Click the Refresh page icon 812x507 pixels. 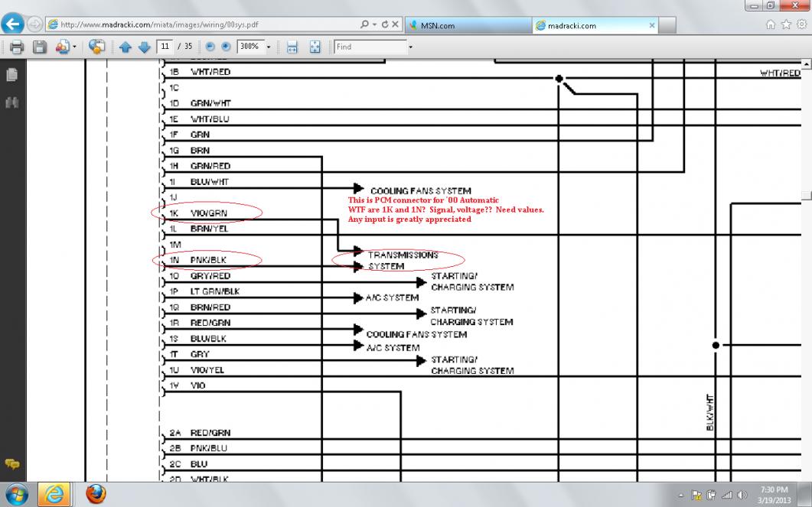385,24
